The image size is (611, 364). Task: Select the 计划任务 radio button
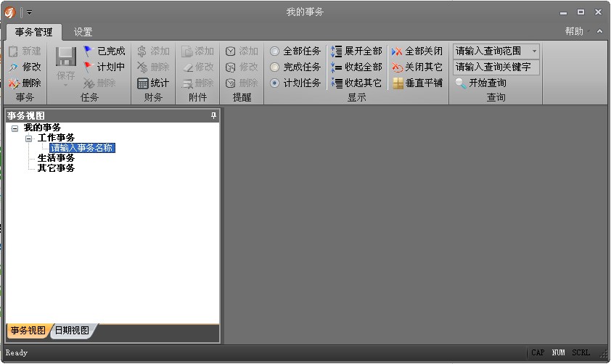tap(274, 83)
